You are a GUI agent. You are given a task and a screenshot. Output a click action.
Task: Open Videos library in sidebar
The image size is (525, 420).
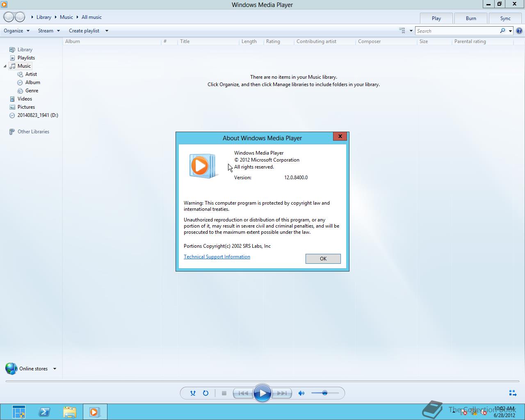[x=25, y=99]
